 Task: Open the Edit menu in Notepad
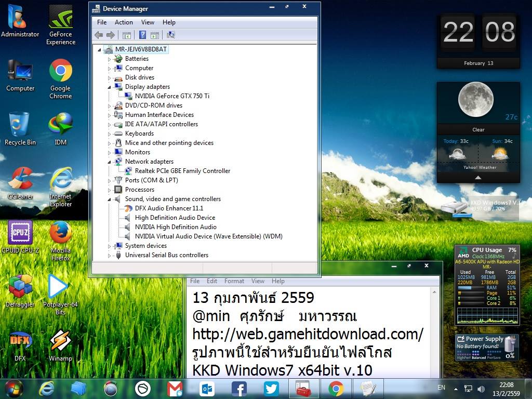(x=212, y=281)
